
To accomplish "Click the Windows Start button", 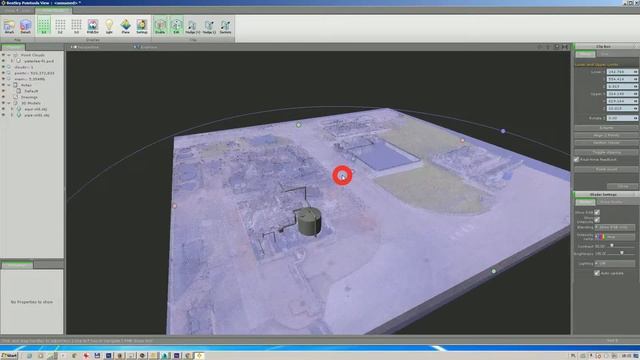I will [9, 356].
